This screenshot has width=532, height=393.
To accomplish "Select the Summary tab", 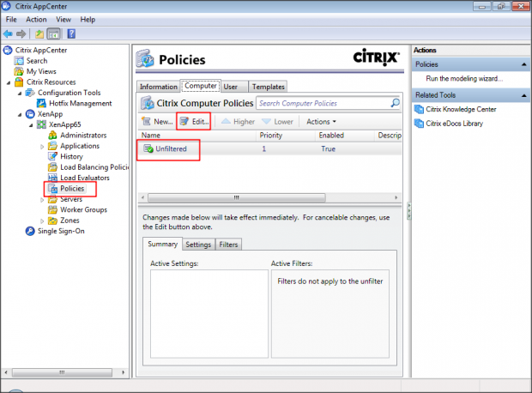I will click(162, 244).
